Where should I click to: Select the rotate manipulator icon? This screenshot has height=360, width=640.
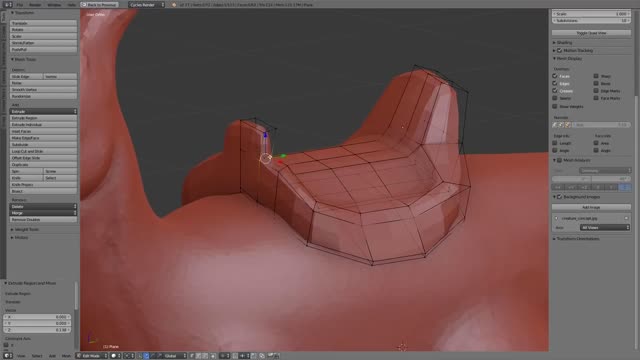[x=153, y=356]
